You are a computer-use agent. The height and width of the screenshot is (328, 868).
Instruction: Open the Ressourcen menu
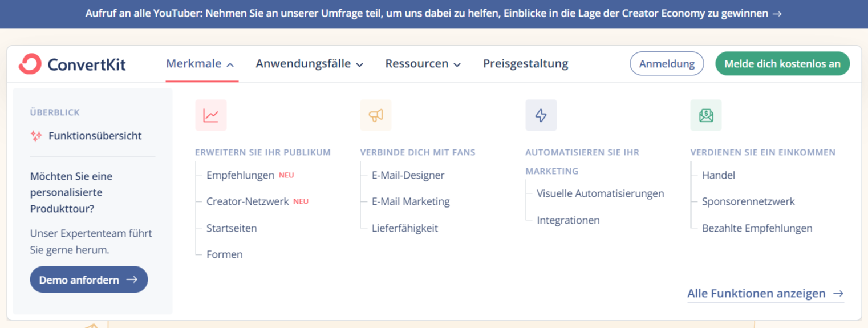(423, 63)
